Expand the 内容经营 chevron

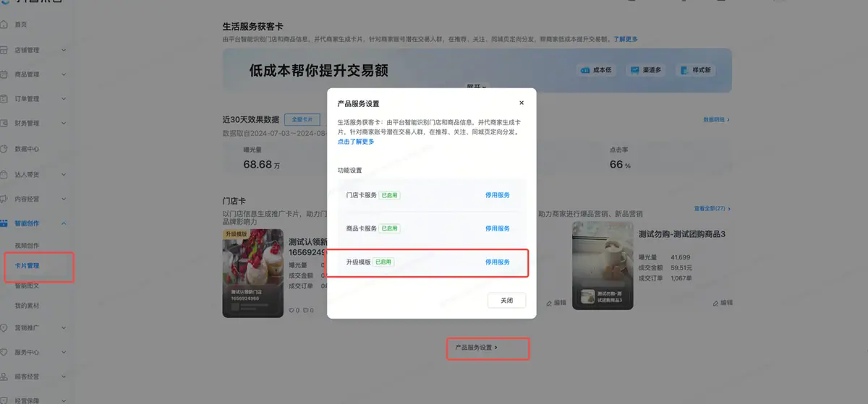(64, 199)
